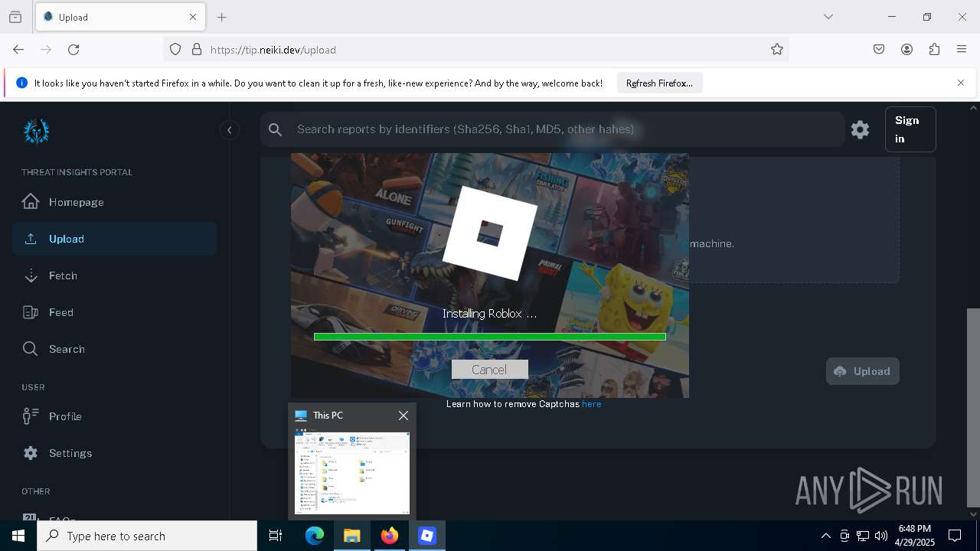Viewport: 980px width, 551px height.
Task: View site security shield icon
Action: click(x=175, y=50)
